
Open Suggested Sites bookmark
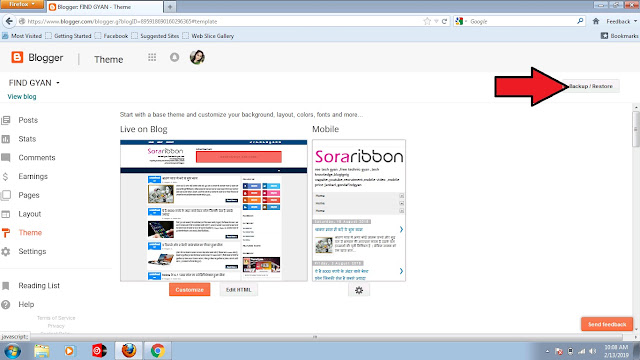[x=155, y=36]
